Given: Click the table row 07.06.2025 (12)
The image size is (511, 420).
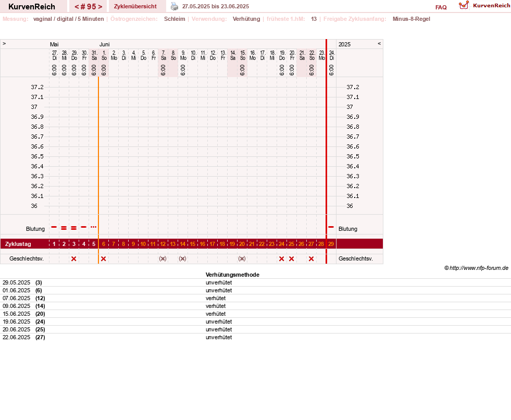Looking at the screenshot, I should point(255,299).
